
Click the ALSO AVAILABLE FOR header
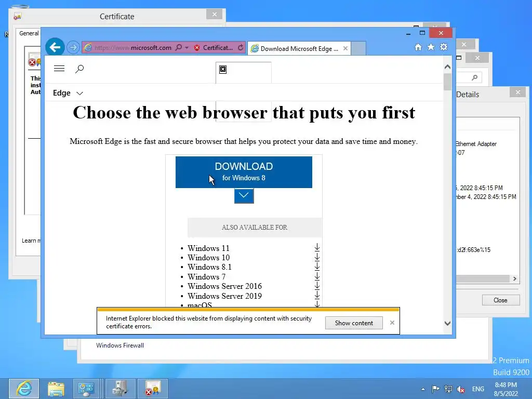click(255, 228)
